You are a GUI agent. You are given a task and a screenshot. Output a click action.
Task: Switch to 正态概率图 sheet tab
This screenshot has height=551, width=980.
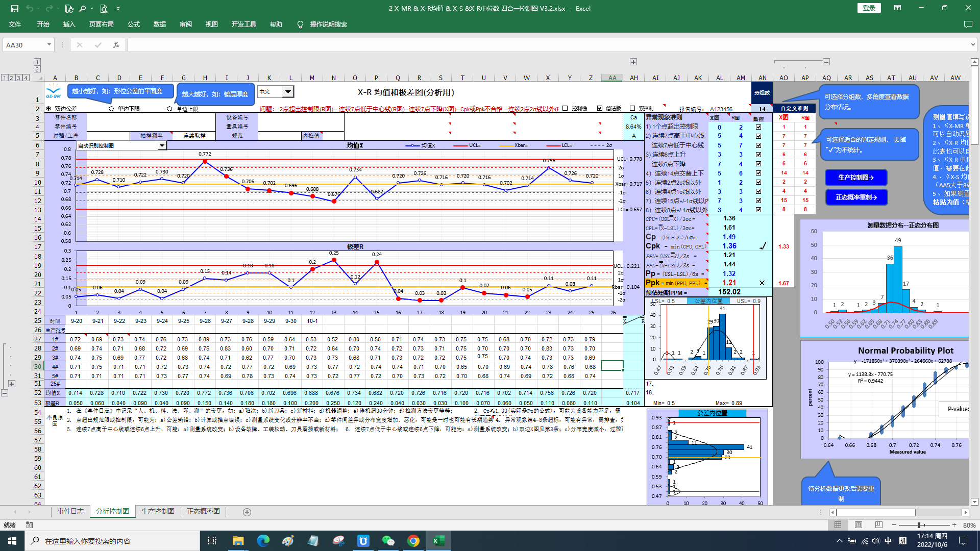click(203, 511)
